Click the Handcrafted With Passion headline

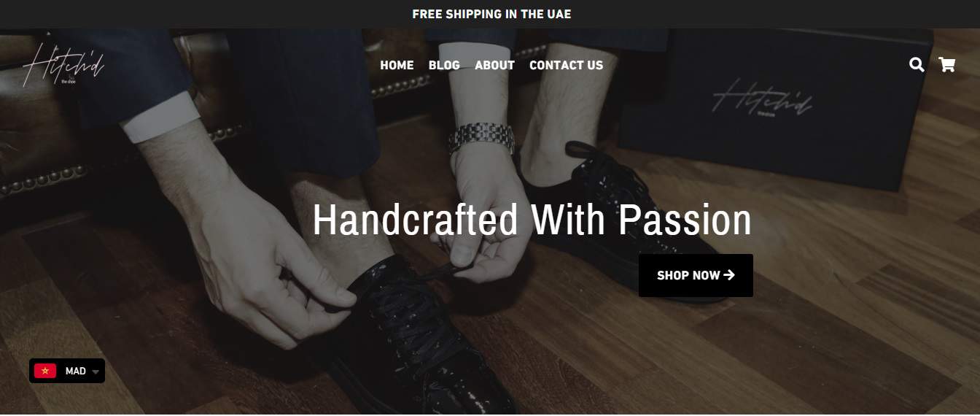pyautogui.click(x=532, y=220)
